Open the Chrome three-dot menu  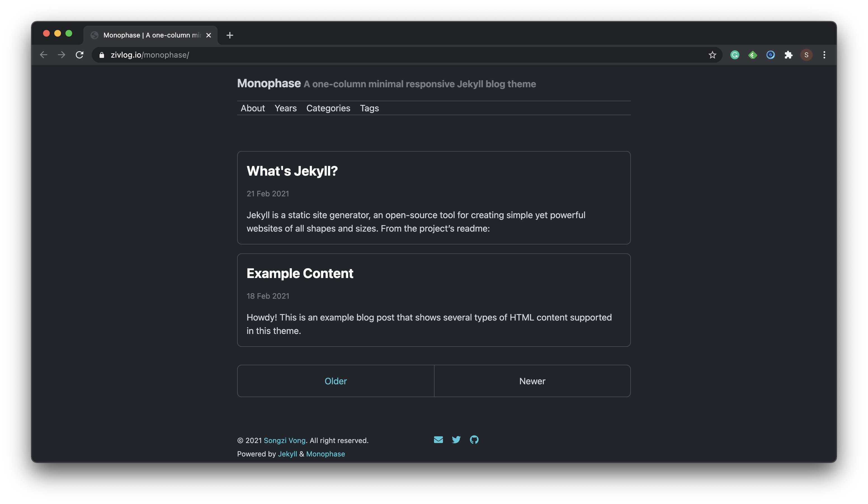click(824, 55)
